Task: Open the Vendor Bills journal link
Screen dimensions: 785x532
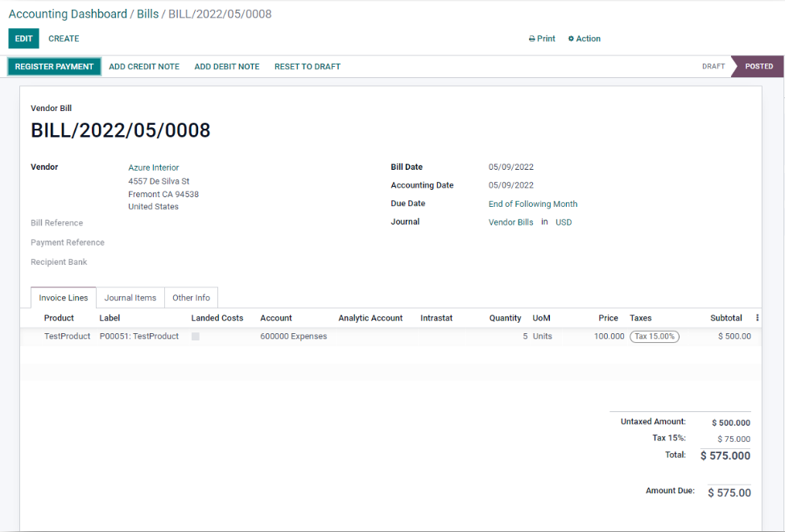Action: (510, 222)
